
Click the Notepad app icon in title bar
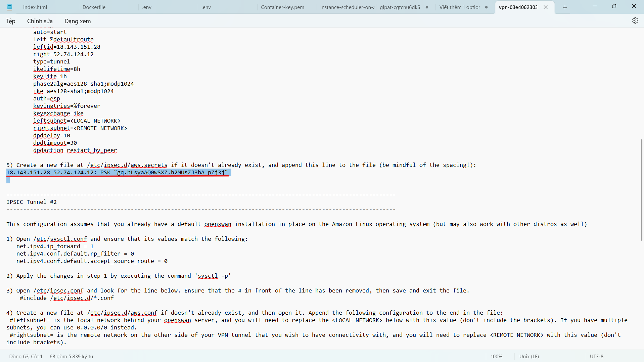click(10, 7)
